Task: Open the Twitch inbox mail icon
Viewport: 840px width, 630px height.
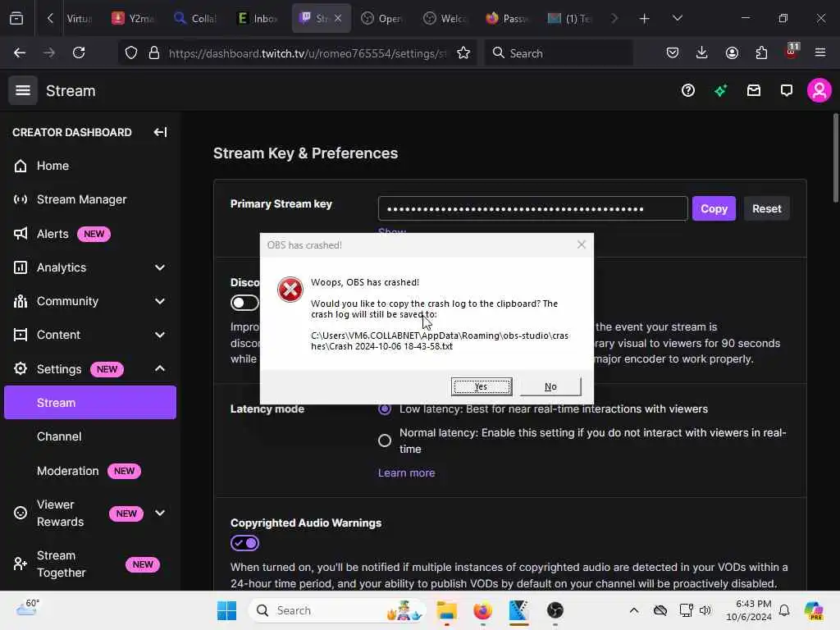Action: coord(754,90)
